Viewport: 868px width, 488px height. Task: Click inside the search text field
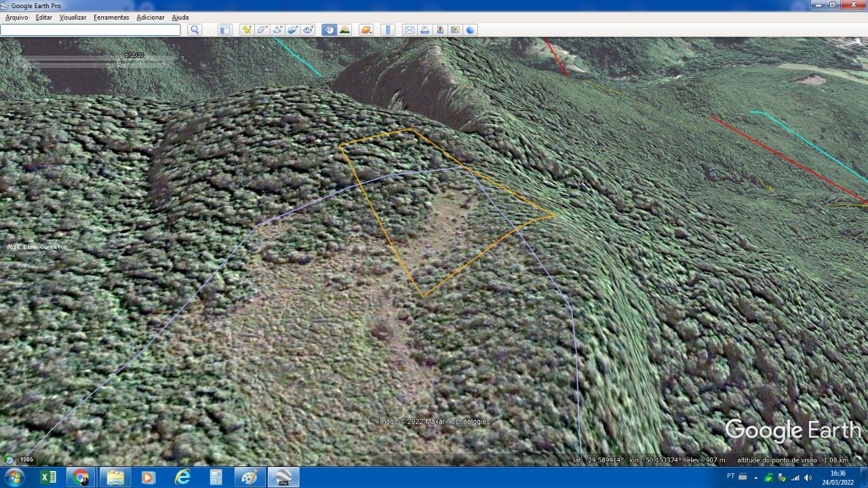(x=90, y=30)
